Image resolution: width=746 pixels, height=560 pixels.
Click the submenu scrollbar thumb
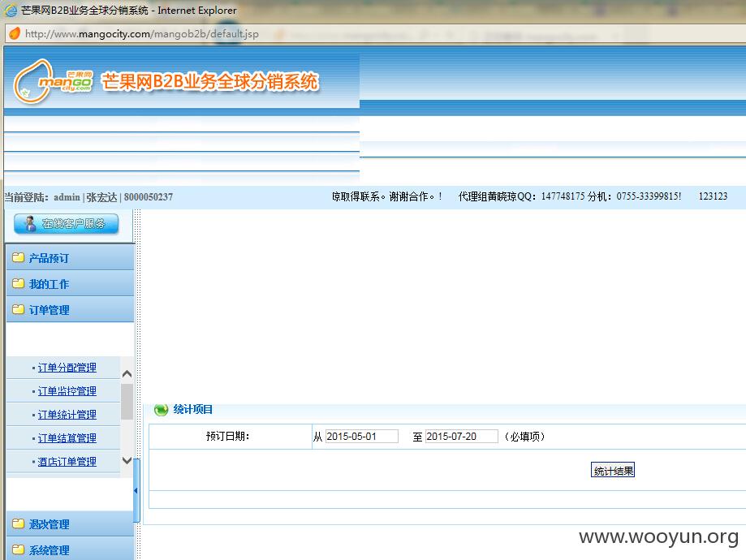(127, 402)
